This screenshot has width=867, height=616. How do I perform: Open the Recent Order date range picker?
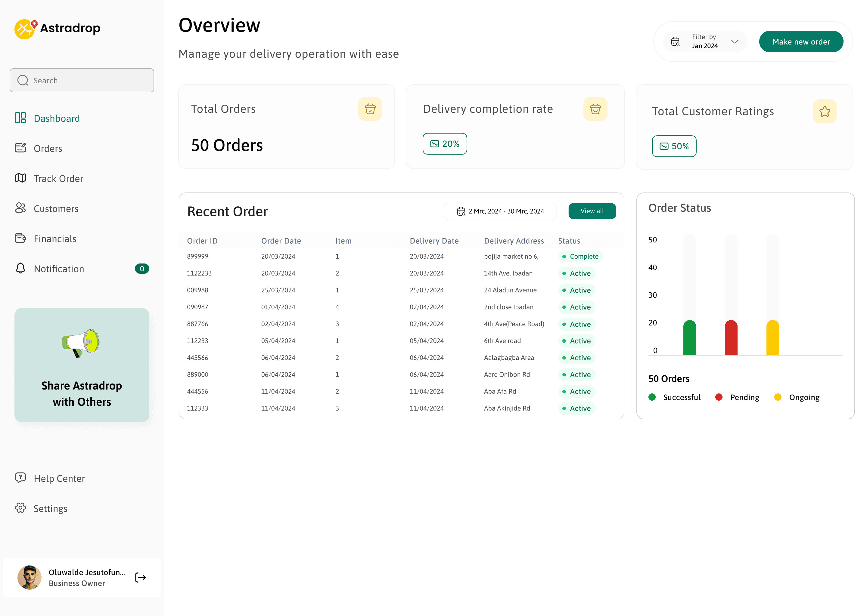coord(500,211)
